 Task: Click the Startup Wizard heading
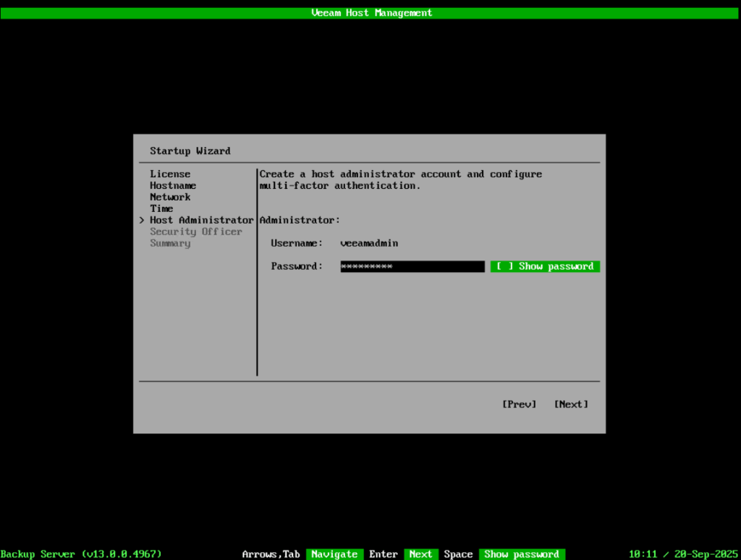click(x=190, y=151)
